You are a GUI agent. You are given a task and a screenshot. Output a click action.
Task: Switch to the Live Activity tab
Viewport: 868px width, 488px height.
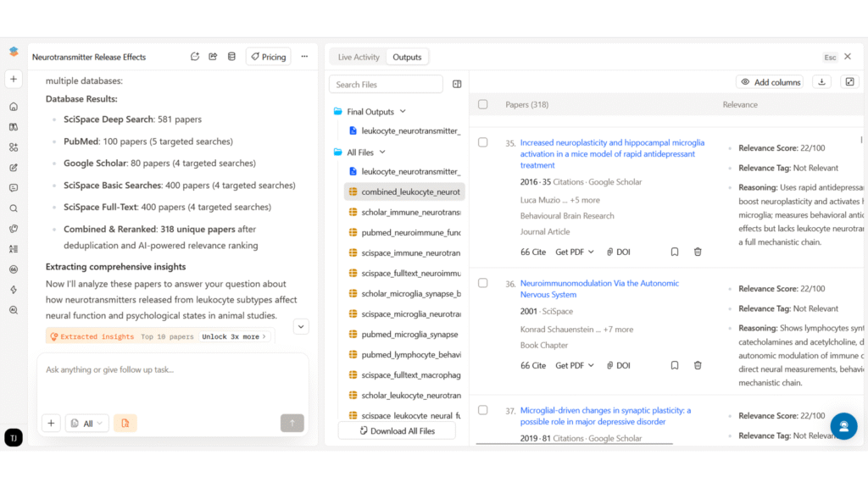(x=359, y=57)
